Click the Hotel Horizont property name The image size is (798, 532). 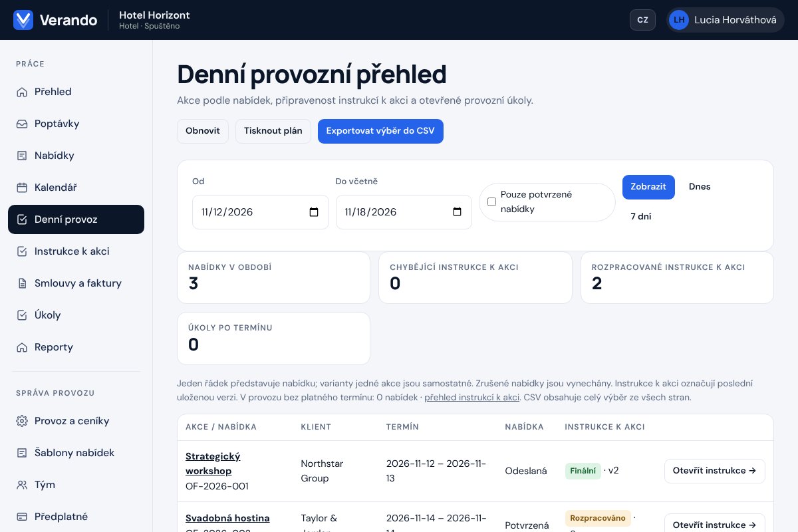coord(154,15)
